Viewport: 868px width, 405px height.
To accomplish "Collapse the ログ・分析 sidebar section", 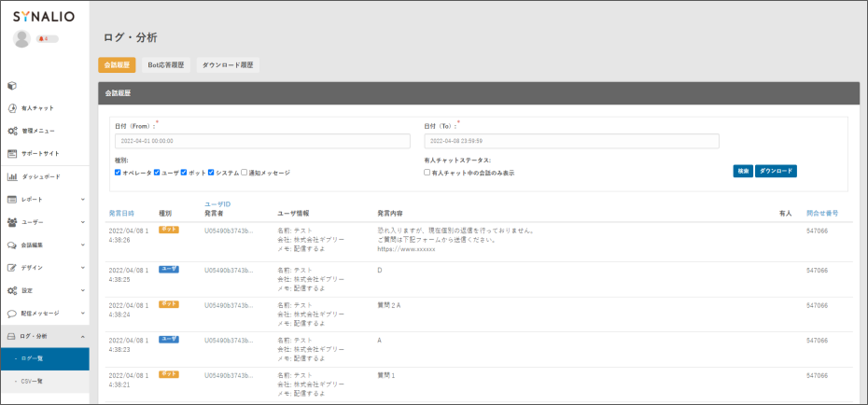I will click(x=83, y=336).
